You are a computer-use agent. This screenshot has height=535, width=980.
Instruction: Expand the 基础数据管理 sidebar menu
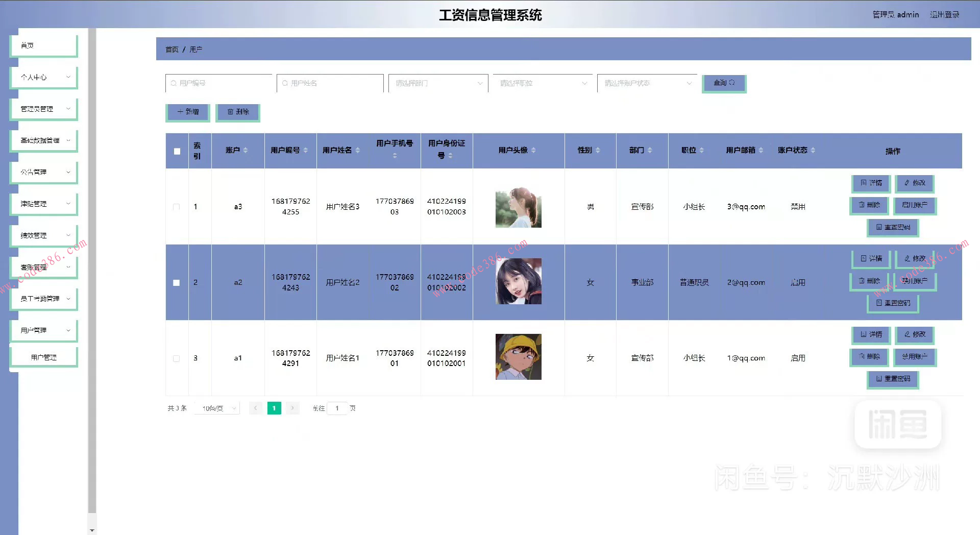coord(44,140)
